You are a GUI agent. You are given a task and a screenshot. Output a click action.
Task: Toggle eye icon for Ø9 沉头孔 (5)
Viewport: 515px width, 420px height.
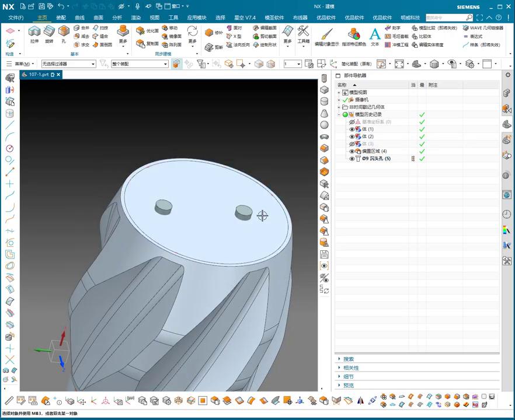tap(352, 159)
